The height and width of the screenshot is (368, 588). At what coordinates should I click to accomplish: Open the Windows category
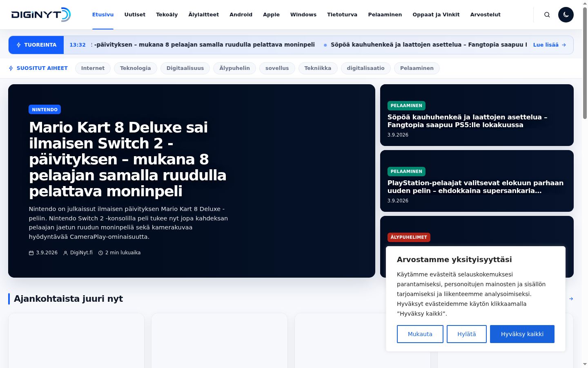[x=303, y=15]
